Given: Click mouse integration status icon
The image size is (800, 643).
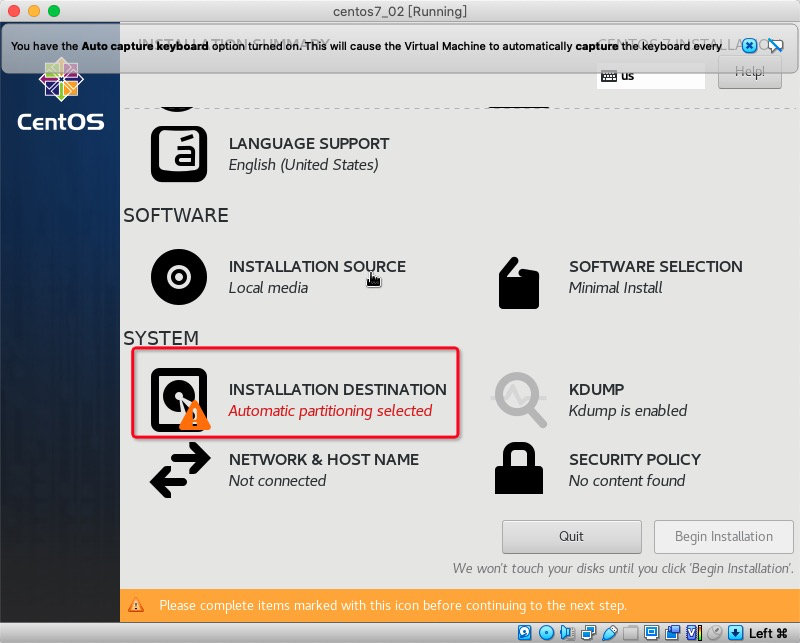Looking at the screenshot, I should (x=715, y=633).
